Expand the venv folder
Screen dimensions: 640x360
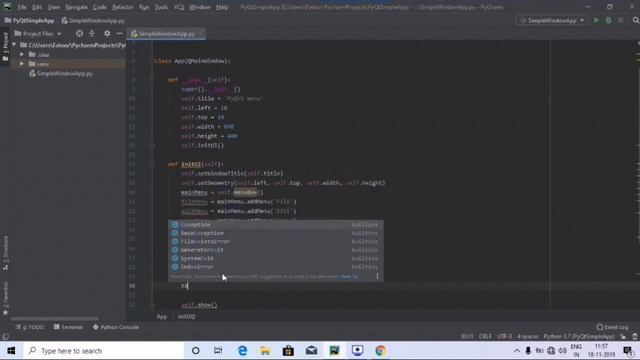pyautogui.click(x=22, y=64)
